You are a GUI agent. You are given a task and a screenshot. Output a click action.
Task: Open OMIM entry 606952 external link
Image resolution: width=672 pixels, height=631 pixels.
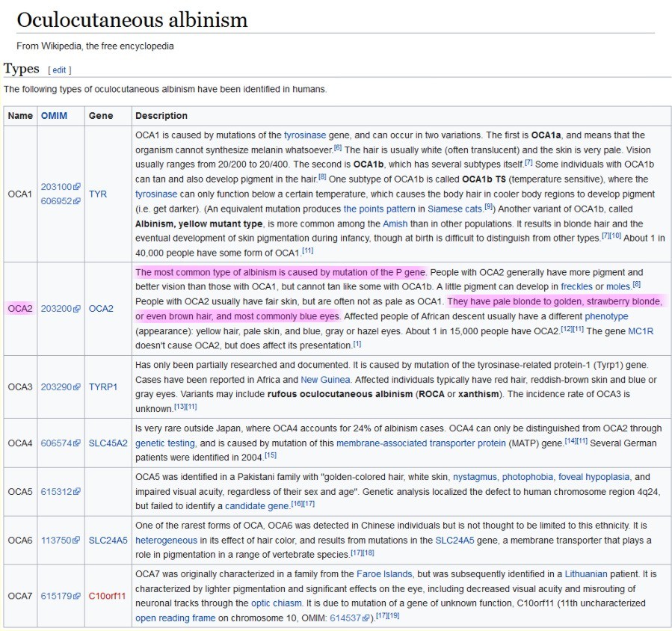(x=56, y=201)
